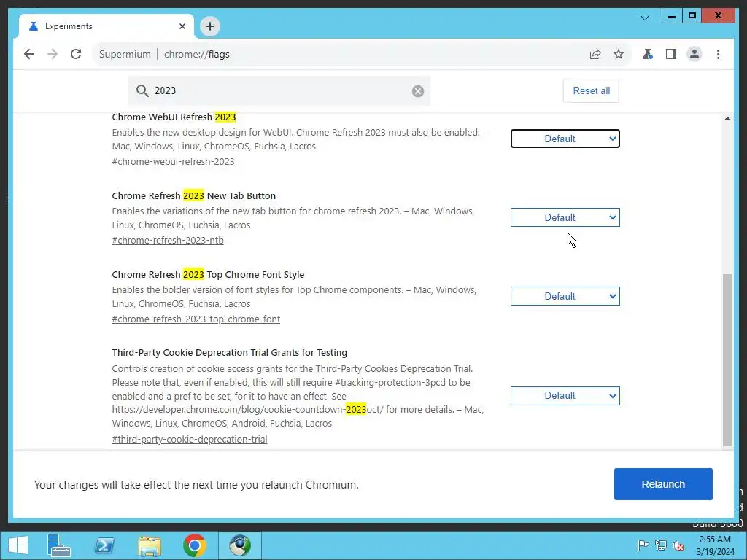Open the three-dot browser menu
The image size is (747, 560).
click(x=718, y=54)
